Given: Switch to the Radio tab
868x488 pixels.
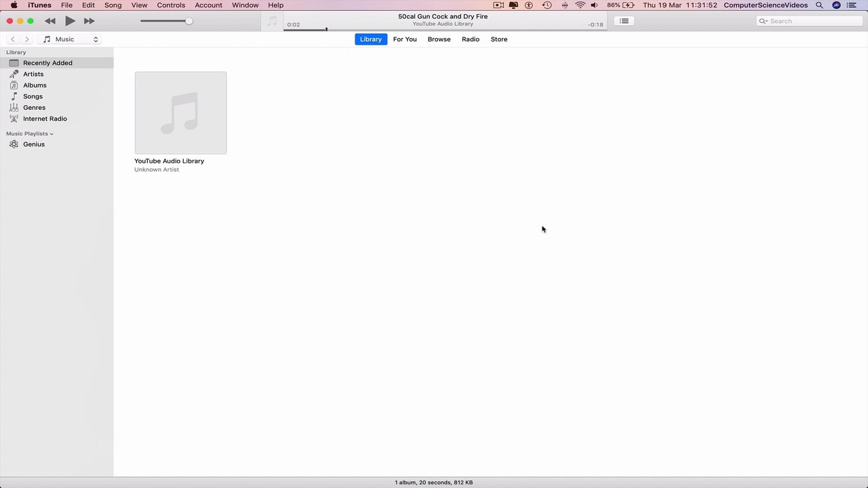Looking at the screenshot, I should pos(471,39).
